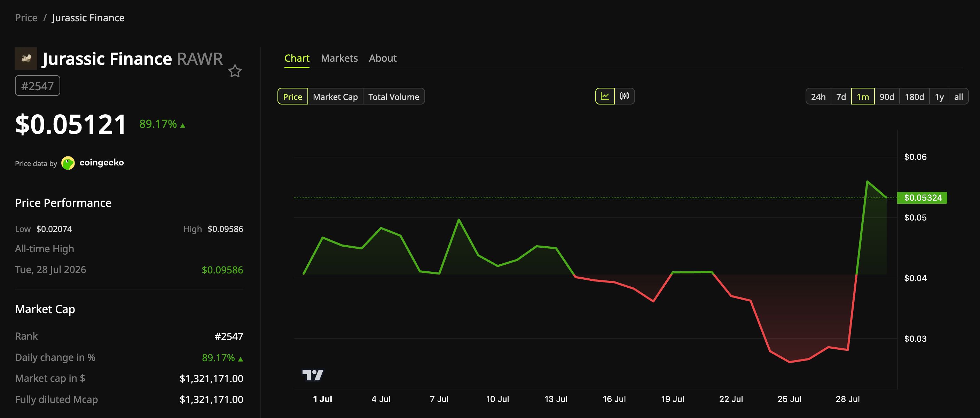This screenshot has width=980, height=418.
Task: Click the $0.05324 current price label on axis
Action: tap(922, 198)
